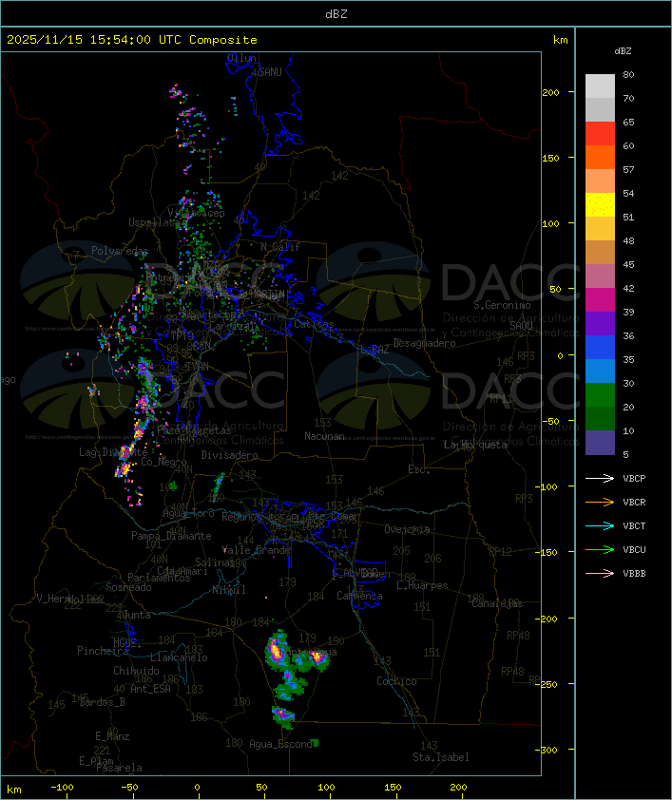Viewport: 672px width, 800px height.
Task: Pick the red 60-65 dBZ legend swatch
Action: (600, 134)
